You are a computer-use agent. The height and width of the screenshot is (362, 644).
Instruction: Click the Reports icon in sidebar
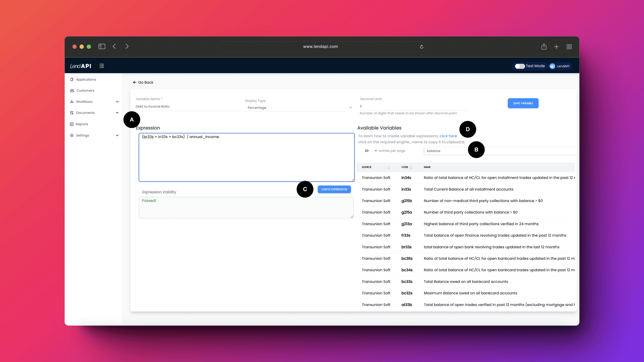click(72, 124)
